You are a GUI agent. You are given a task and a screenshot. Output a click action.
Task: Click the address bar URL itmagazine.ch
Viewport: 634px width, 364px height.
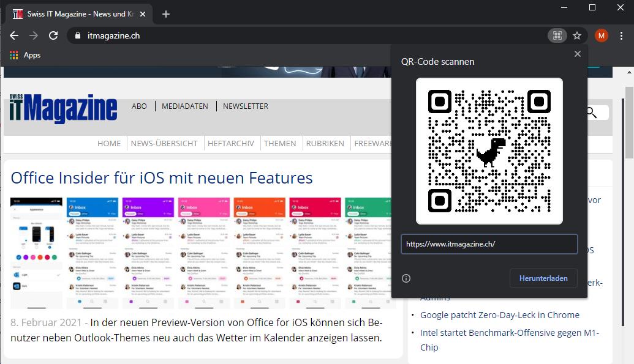tap(113, 35)
